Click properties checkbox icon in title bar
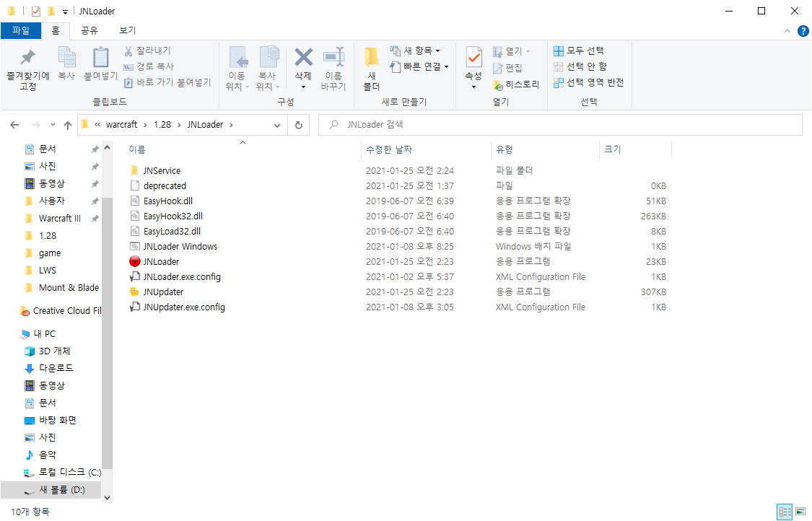This screenshot has height=521, width=812. pyautogui.click(x=36, y=11)
